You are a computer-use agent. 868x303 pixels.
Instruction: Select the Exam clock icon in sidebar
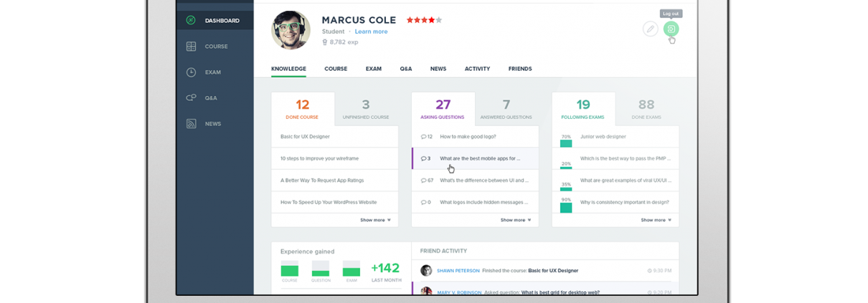click(191, 72)
